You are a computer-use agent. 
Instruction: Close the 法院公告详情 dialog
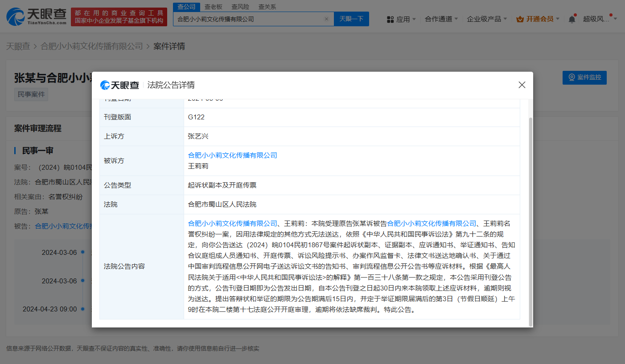click(522, 85)
